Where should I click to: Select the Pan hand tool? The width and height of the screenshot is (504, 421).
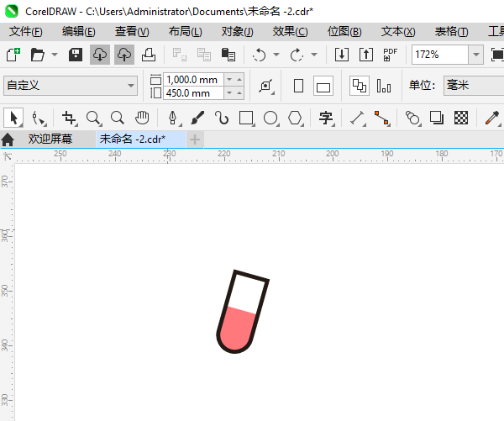tap(142, 118)
